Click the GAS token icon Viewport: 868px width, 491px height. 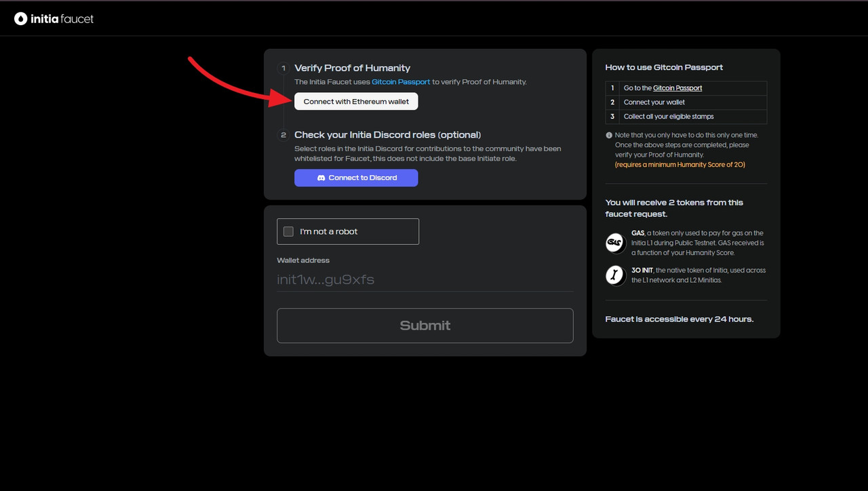(x=615, y=242)
